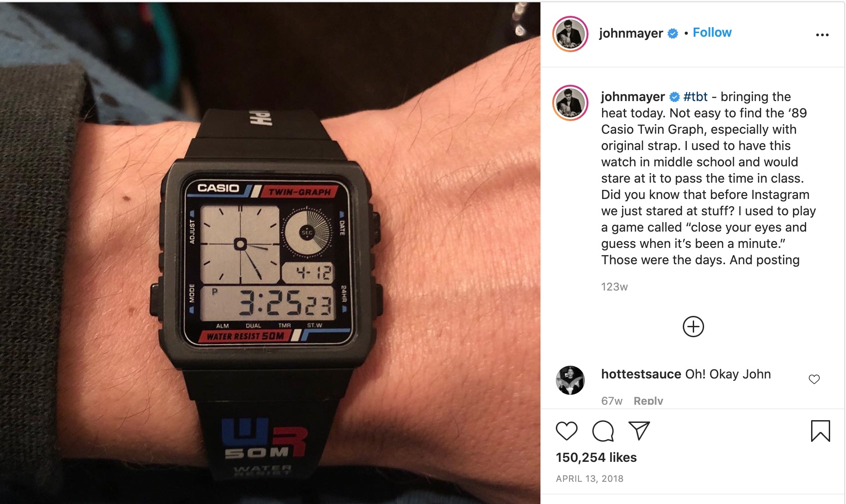Click the Casio watch photo
This screenshot has width=846, height=504.
pyautogui.click(x=270, y=253)
